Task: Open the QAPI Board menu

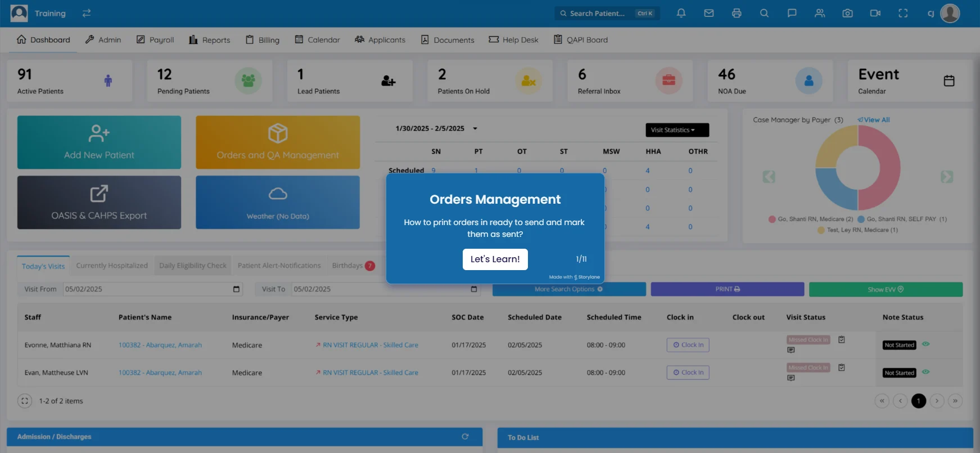Action: (x=581, y=39)
